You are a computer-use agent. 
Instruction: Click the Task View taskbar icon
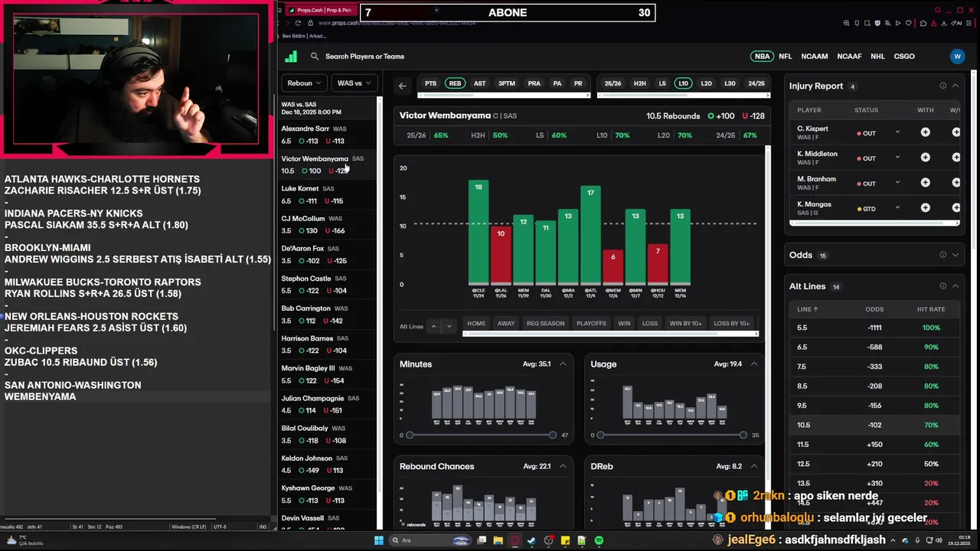(x=482, y=540)
